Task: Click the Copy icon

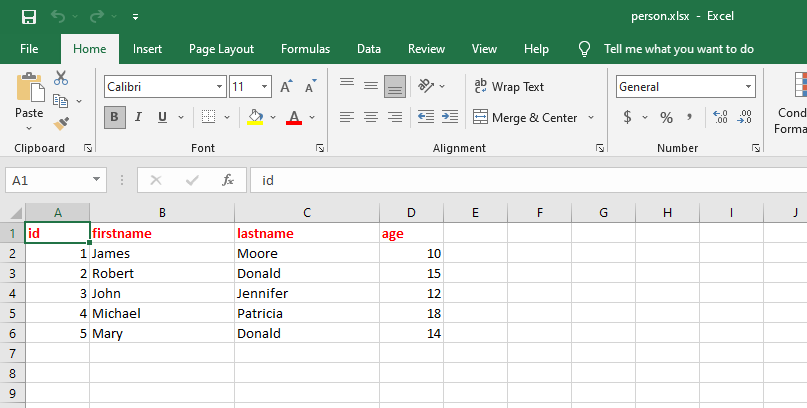Action: [x=61, y=101]
